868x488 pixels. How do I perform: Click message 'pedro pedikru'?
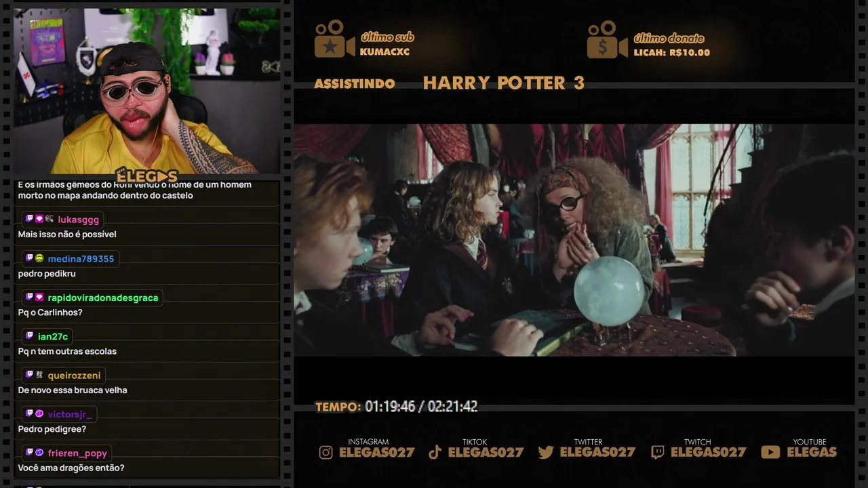47,274
